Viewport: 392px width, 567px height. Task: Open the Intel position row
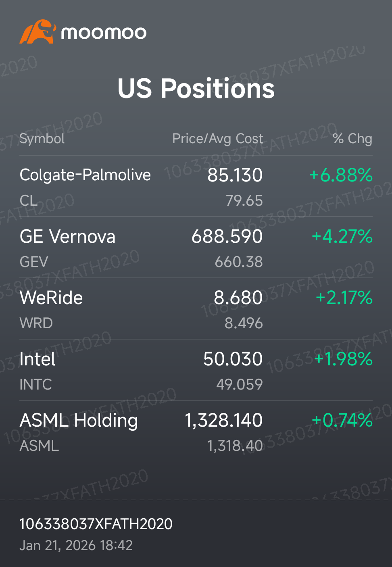pos(196,370)
